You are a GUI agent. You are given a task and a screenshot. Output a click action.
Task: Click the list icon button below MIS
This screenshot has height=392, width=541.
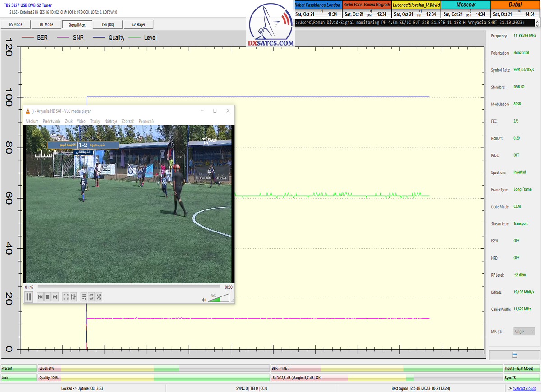(x=514, y=355)
